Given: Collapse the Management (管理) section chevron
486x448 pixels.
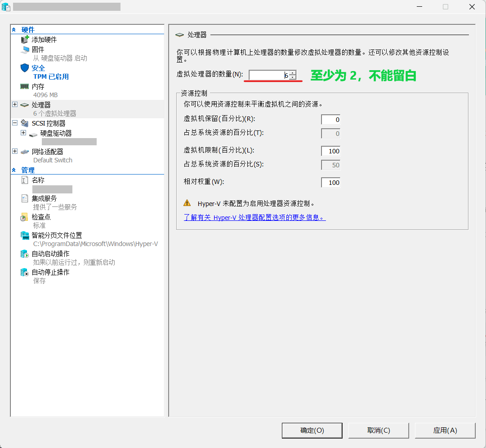Looking at the screenshot, I should tap(14, 170).
